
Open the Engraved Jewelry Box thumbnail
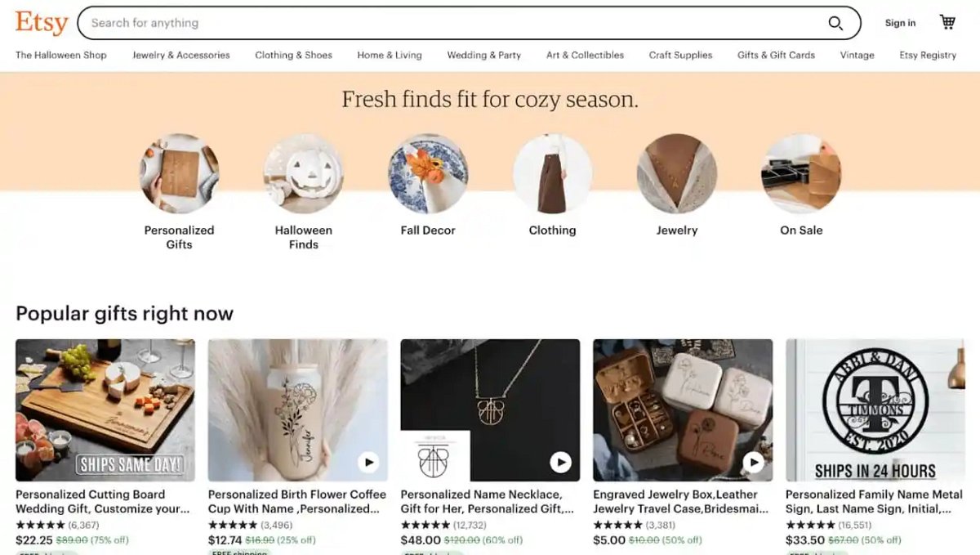(682, 409)
